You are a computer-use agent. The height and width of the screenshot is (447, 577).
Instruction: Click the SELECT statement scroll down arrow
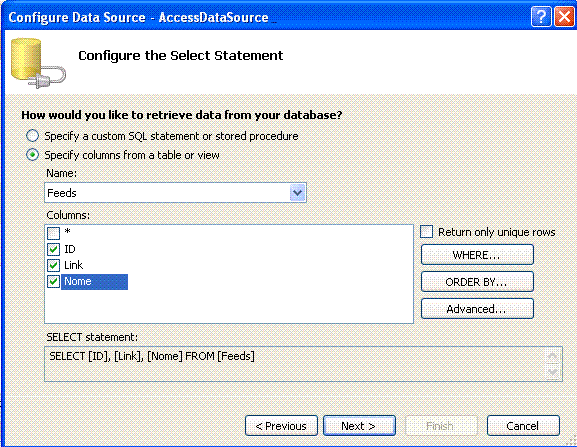(552, 372)
